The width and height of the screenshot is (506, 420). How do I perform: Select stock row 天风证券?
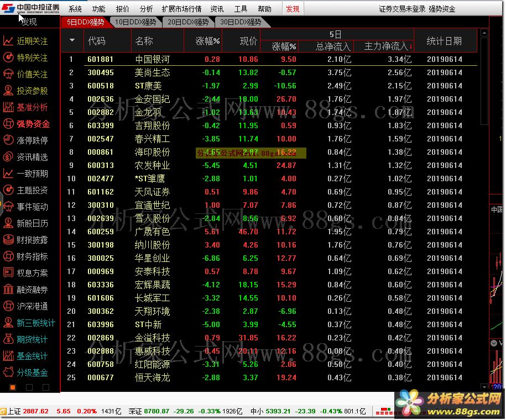point(269,192)
